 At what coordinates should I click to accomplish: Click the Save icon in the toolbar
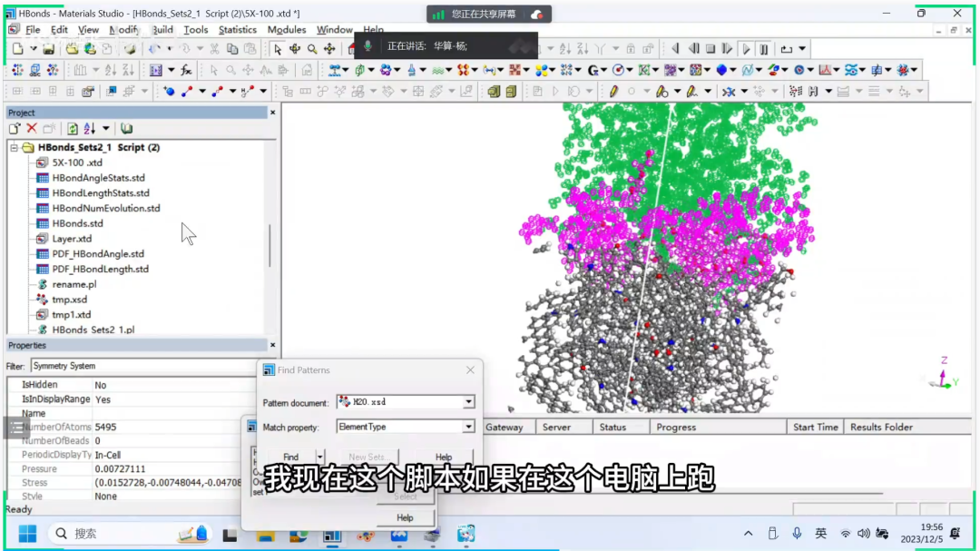[48, 49]
